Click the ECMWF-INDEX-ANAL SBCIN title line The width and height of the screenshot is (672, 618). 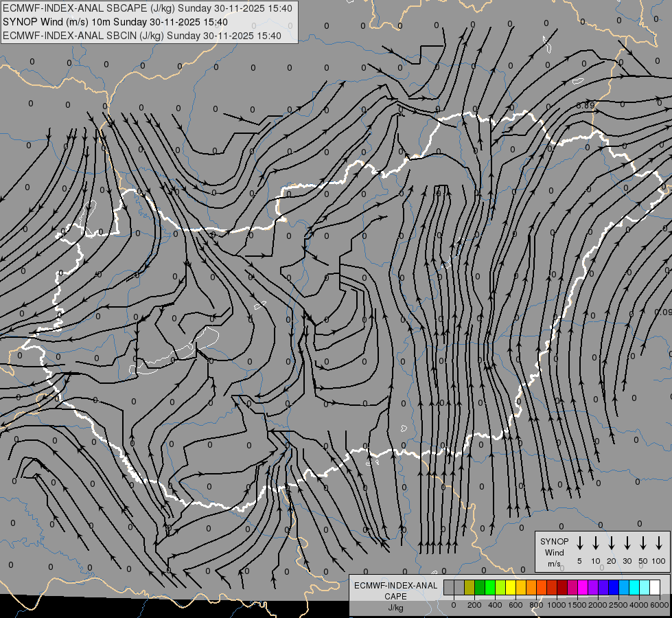(142, 36)
